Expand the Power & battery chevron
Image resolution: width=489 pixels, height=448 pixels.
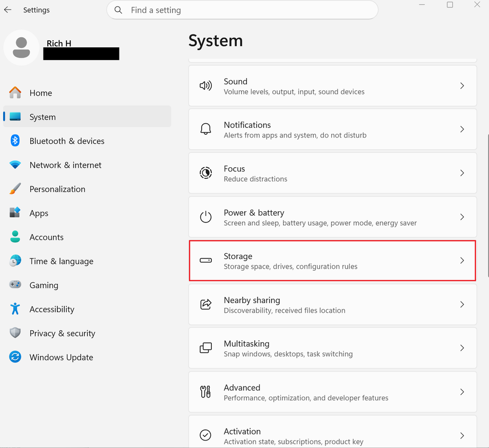462,217
